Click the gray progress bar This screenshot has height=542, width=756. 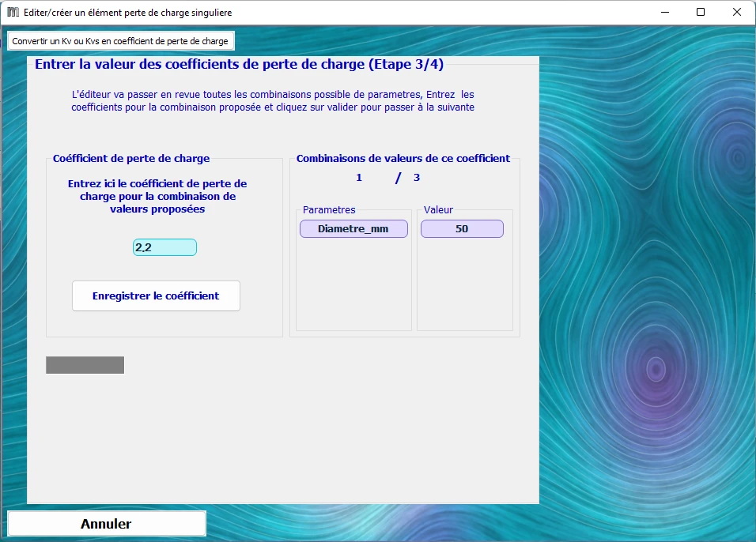click(85, 365)
